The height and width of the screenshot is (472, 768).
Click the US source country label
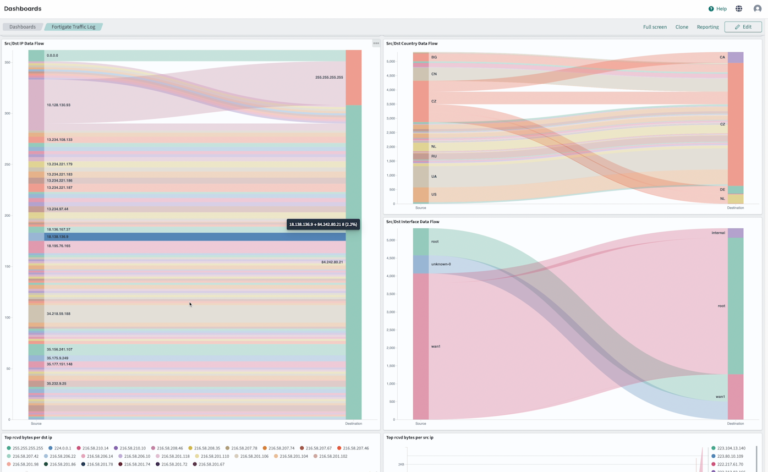[x=434, y=194]
